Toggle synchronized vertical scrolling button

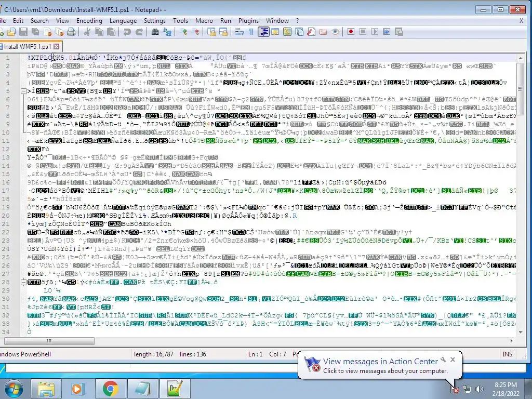click(x=211, y=32)
